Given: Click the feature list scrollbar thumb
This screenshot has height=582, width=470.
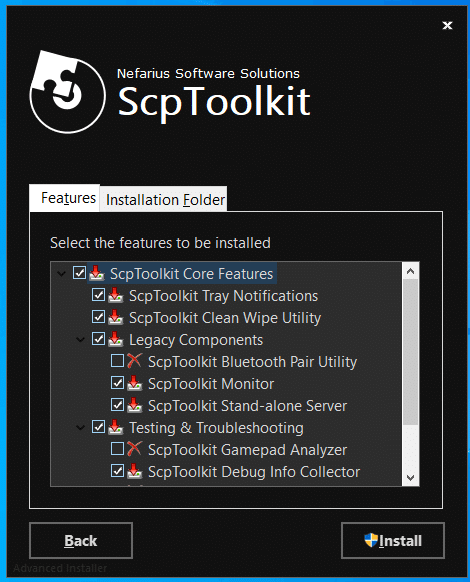Looking at the screenshot, I should point(410,353).
